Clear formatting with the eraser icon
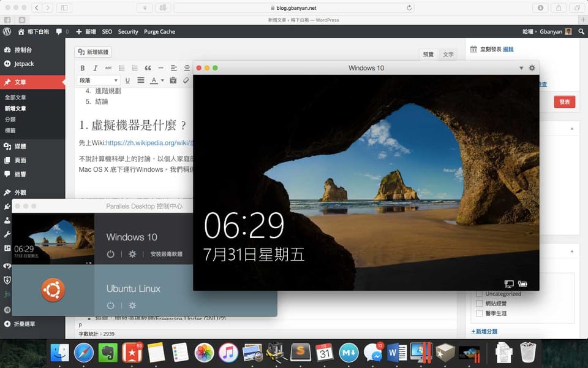The width and height of the screenshot is (588, 368). (186, 80)
